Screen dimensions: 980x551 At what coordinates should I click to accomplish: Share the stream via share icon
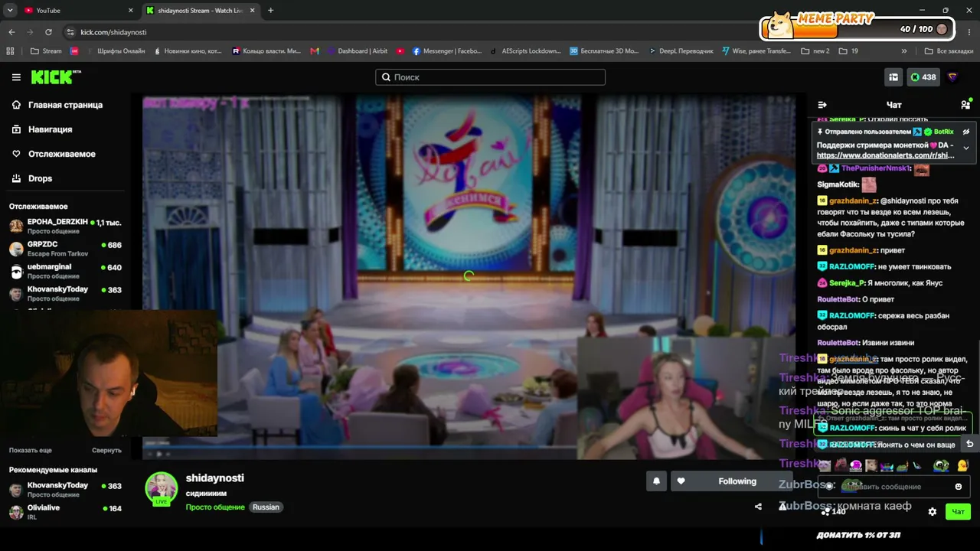pos(758,507)
